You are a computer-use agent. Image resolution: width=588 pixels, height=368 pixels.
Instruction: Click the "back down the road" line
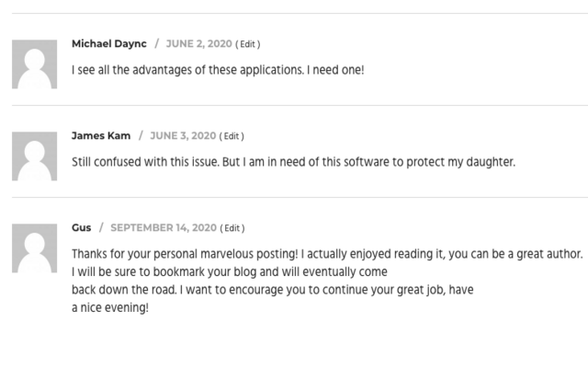point(271,291)
